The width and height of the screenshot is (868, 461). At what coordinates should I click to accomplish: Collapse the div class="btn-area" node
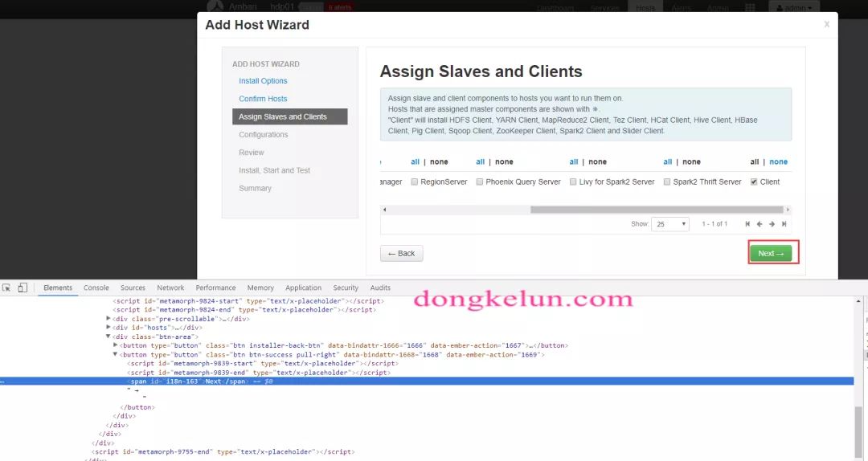point(108,337)
